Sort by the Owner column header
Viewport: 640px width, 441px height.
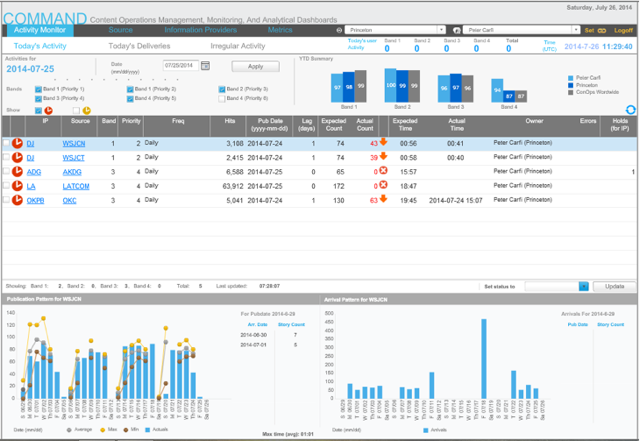tap(534, 121)
